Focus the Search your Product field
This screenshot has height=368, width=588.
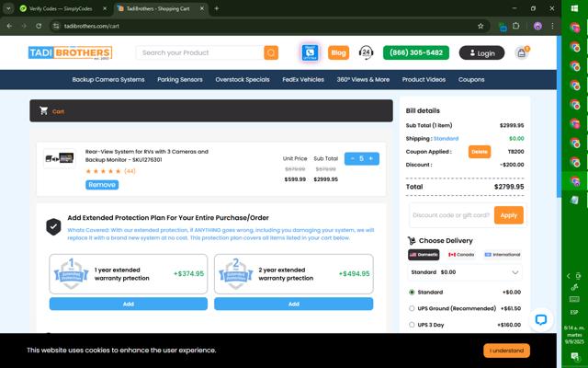coord(200,53)
